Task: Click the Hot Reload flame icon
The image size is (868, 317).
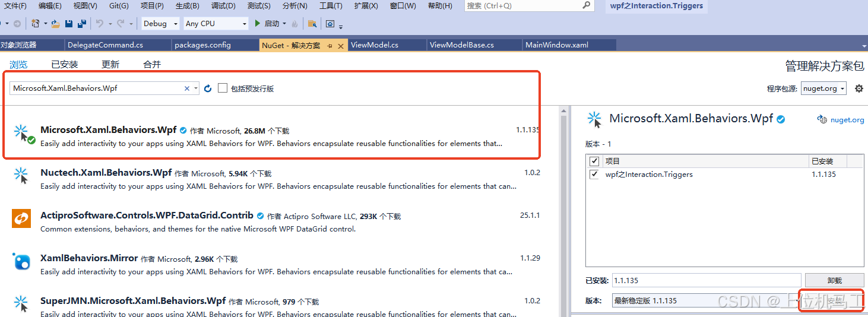Action: coord(295,24)
